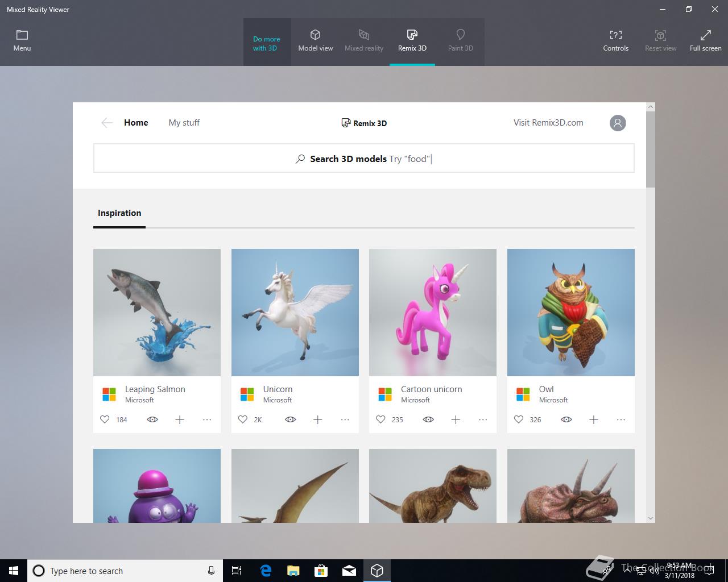This screenshot has width=728, height=582.
Task: Open the pterodactyl model thumbnail
Action: pos(295,486)
